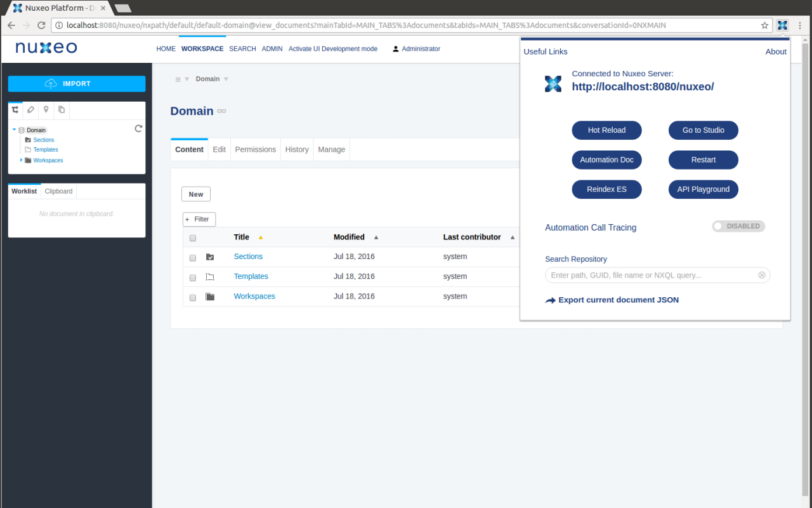
Task: Open the location pin navigation tab
Action: click(x=46, y=110)
